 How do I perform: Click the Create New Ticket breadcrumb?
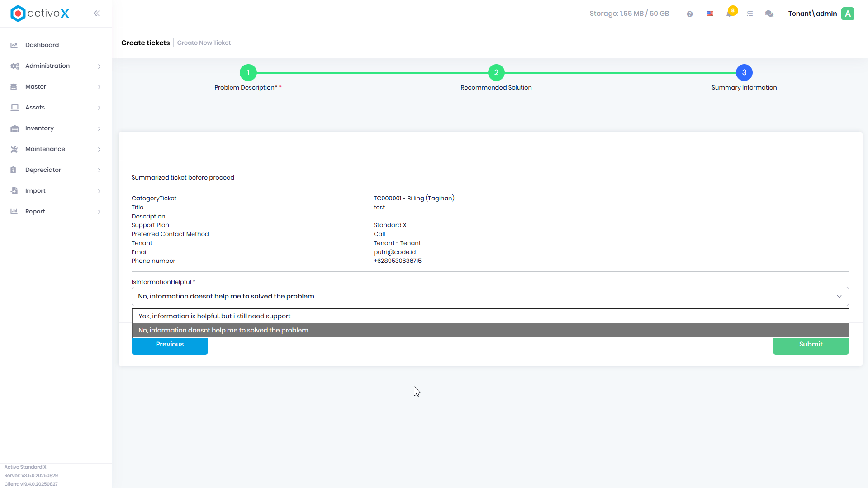(x=204, y=43)
